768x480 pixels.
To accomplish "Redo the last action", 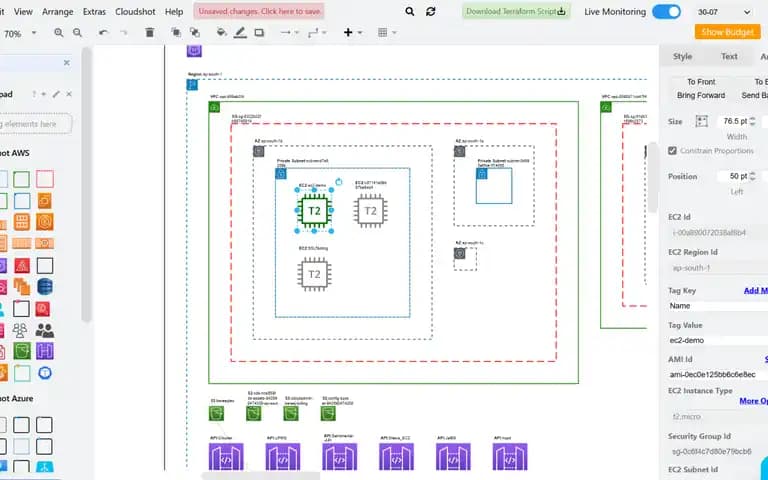I will click(x=124, y=33).
